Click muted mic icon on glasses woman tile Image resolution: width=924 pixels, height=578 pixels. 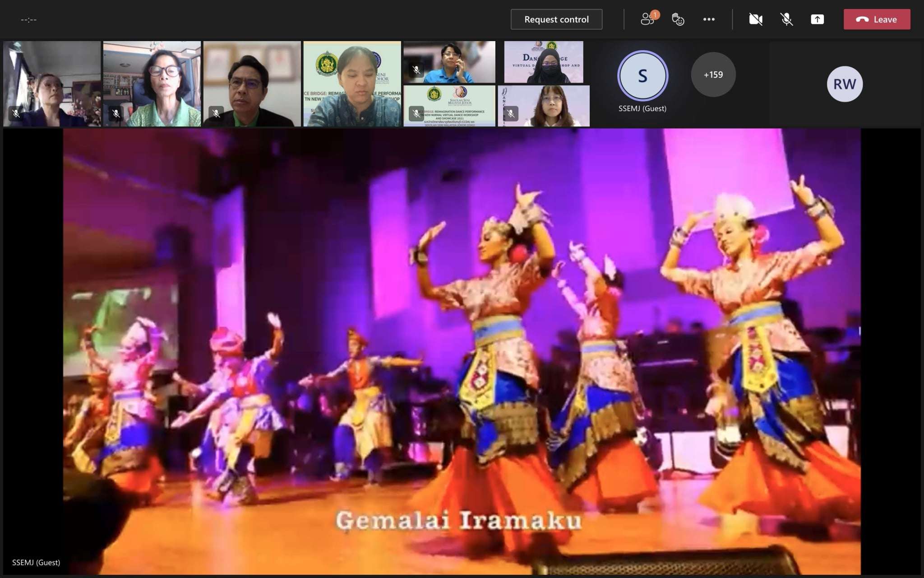coord(511,113)
